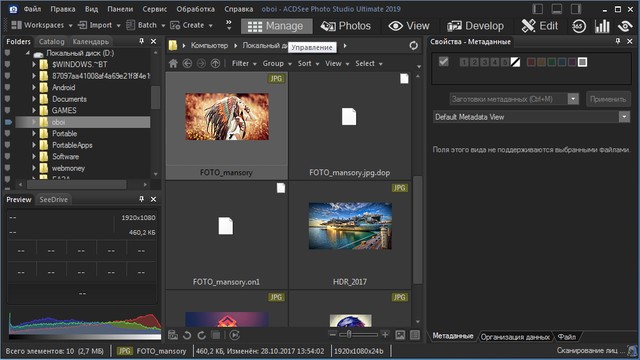
Task: Switch to details list view icon
Action: point(415,335)
